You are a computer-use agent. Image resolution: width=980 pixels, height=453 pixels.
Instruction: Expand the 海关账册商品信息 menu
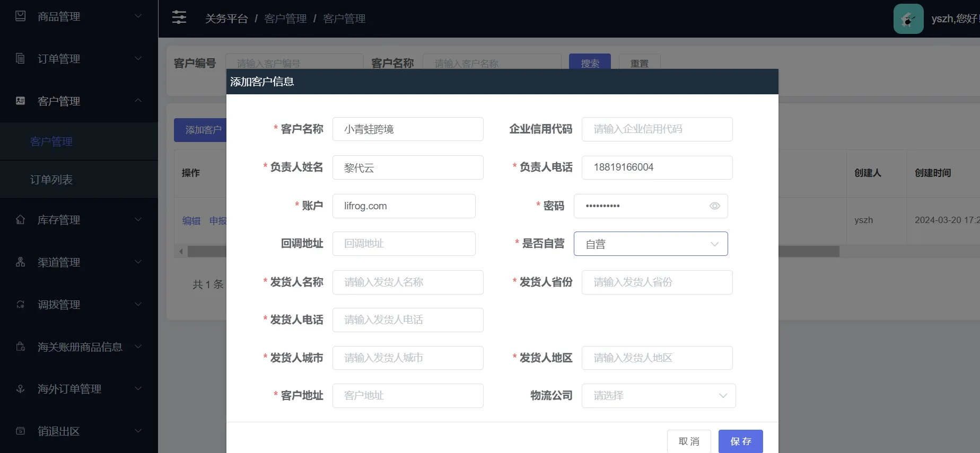(x=138, y=347)
